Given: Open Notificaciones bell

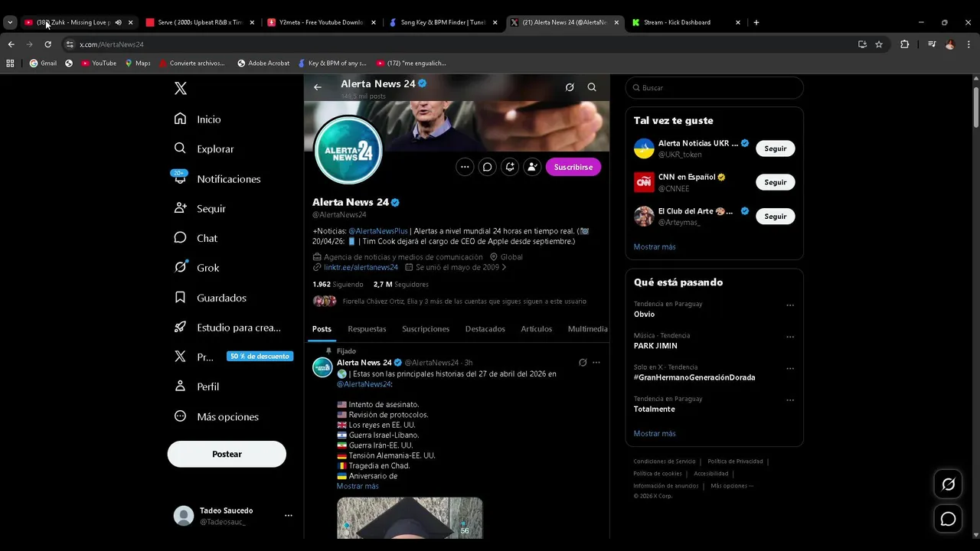Looking at the screenshot, I should 218,179.
